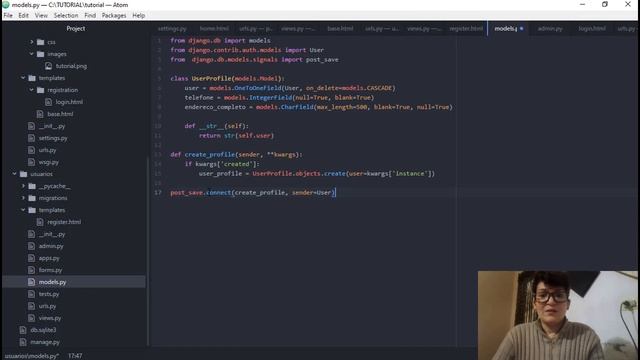
Task: Open tutorial.png from the tree
Action: point(71,66)
